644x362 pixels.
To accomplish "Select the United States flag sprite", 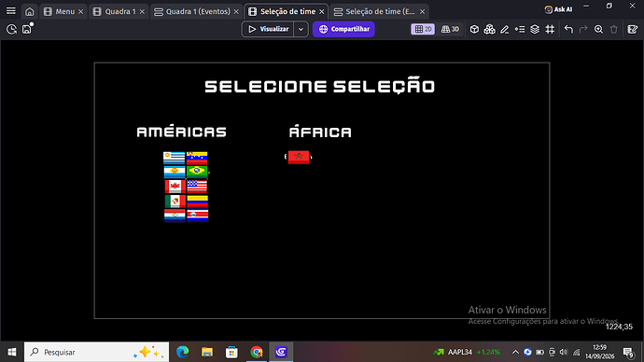I will tap(197, 187).
